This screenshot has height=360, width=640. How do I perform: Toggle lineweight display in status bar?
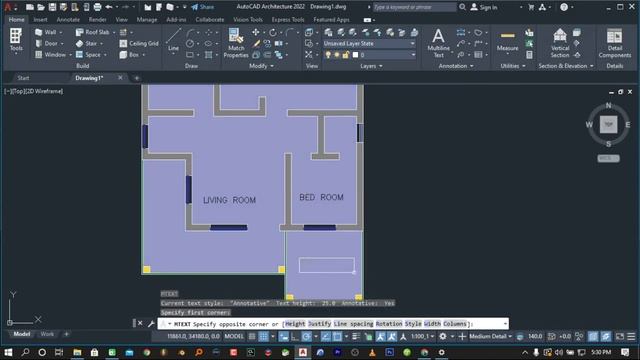(x=356, y=336)
